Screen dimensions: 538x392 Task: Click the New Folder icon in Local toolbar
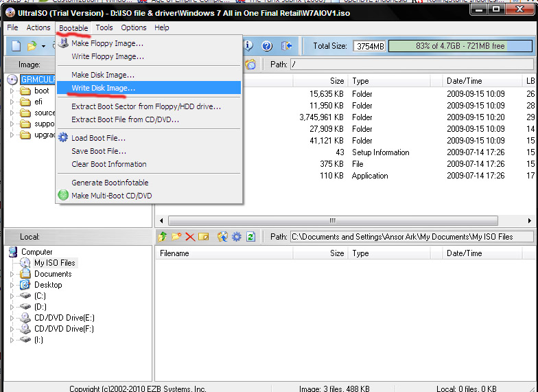176,236
